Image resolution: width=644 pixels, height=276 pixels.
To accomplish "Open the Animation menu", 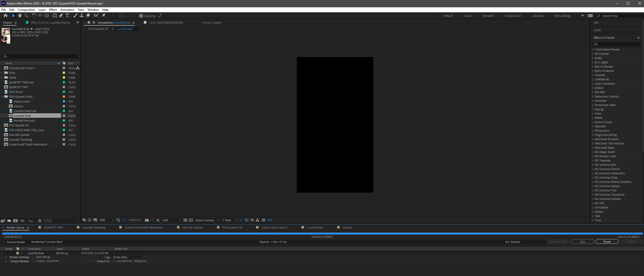I will pyautogui.click(x=67, y=10).
